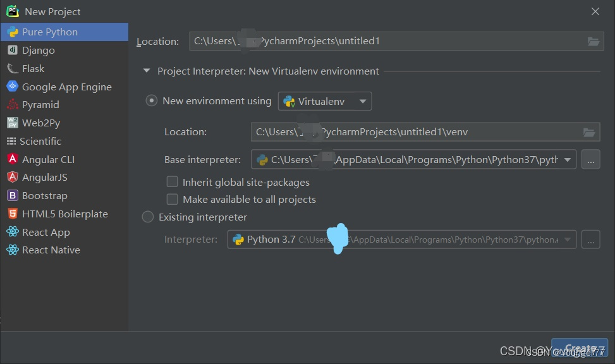Screen dimensions: 615x364
Task: Choose the React Native icon
Action: pos(13,250)
